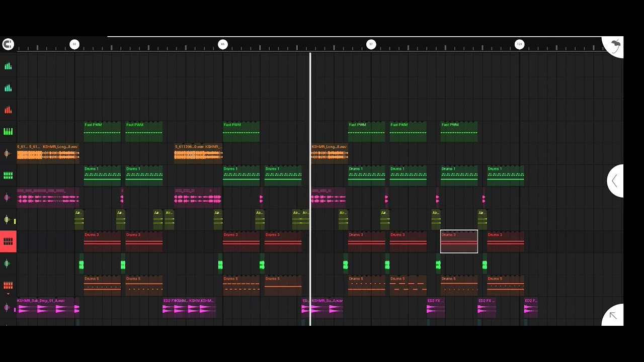Screen dimensions: 644x362
Task: Select the KSHMR_Su_A.wav pink clip at the playhead
Action: tap(327, 307)
